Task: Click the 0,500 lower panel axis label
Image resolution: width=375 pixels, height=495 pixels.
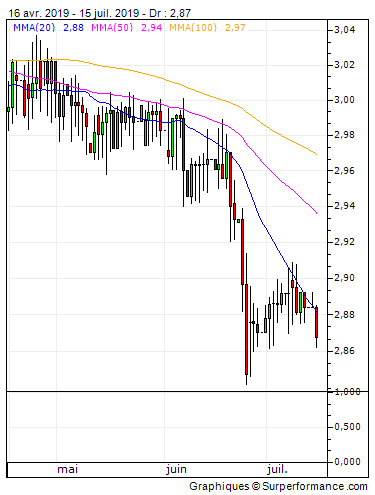Action: [347, 427]
